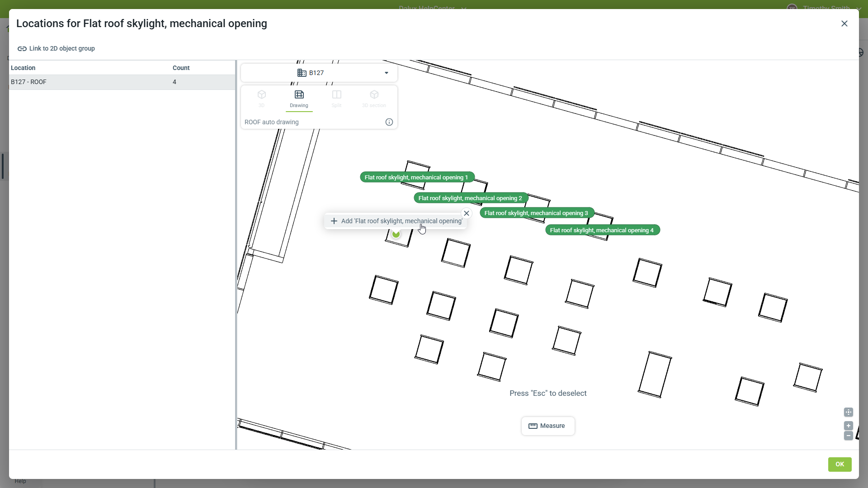Screen dimensions: 868x488
Task: Click Link to 2D object group
Action: coord(56,48)
